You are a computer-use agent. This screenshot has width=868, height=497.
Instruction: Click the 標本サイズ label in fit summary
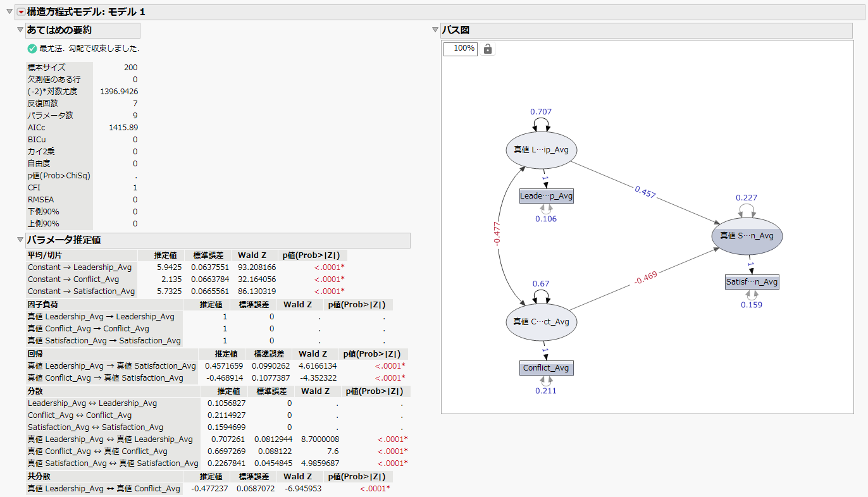click(46, 68)
